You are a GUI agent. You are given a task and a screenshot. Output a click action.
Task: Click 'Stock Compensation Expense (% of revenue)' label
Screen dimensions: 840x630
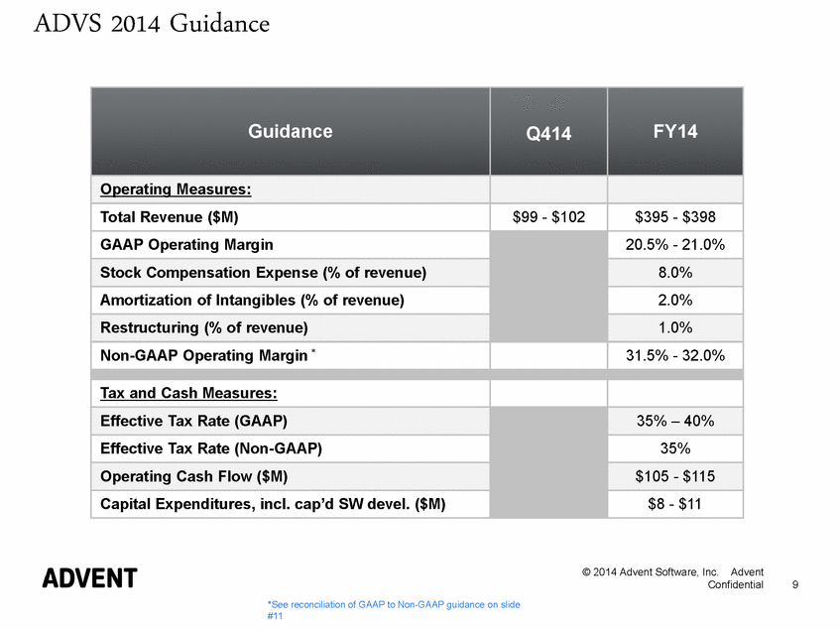coord(263,273)
